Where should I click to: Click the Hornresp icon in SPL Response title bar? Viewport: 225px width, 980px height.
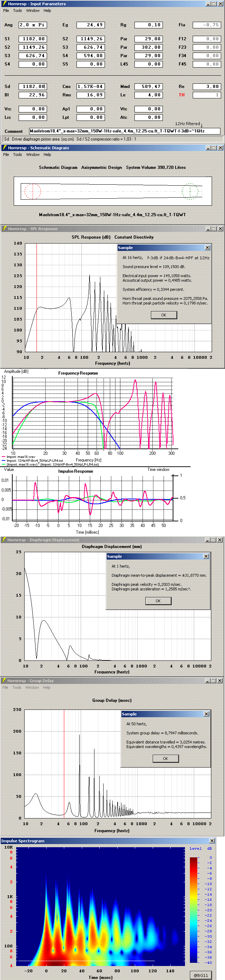(x=4, y=229)
